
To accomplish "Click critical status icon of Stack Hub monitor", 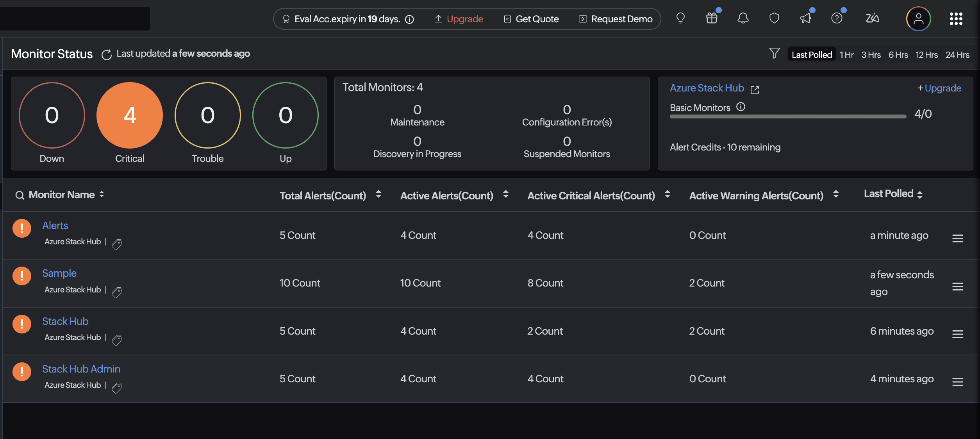I will (22, 324).
